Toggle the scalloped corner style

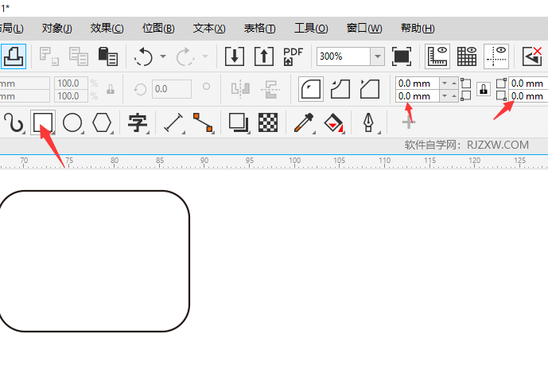coord(340,88)
